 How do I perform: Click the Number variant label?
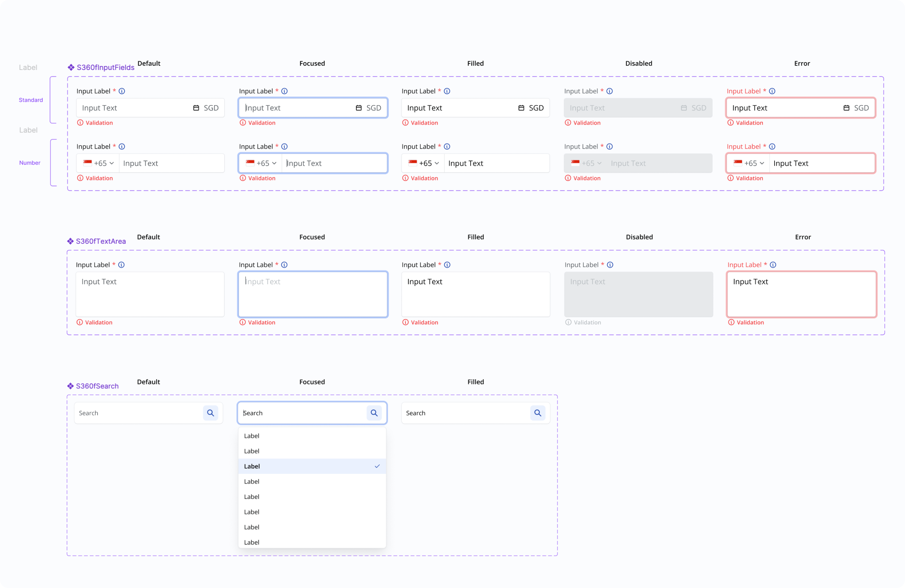point(30,163)
